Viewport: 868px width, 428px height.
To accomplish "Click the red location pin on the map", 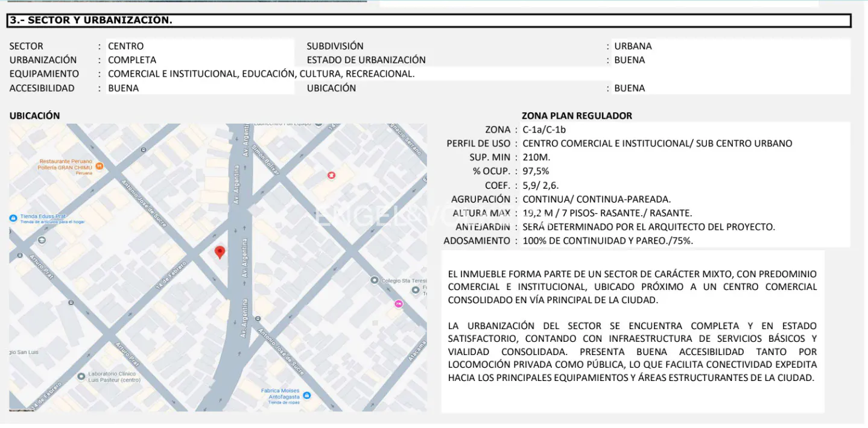I will pyautogui.click(x=220, y=253).
